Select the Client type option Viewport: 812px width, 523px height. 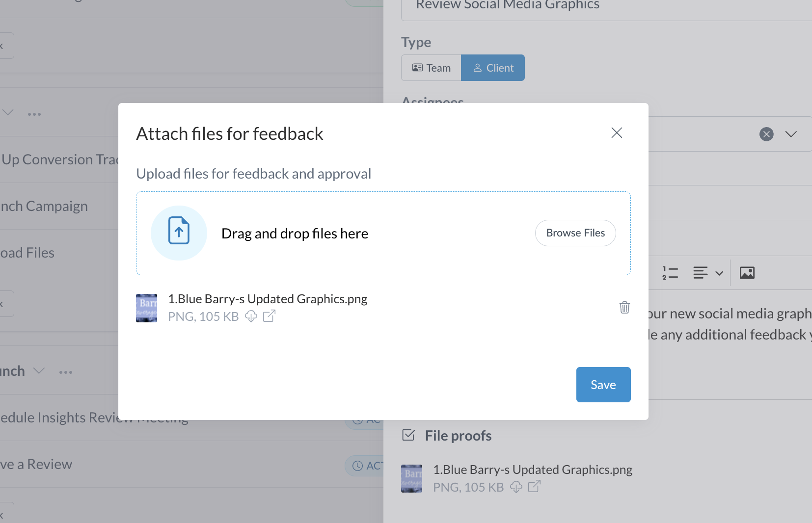coord(493,68)
